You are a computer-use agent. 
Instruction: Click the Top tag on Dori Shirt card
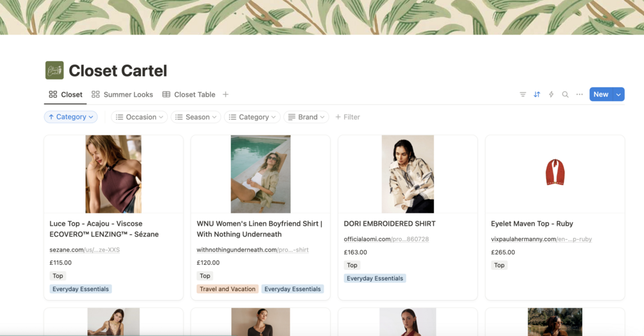(352, 265)
